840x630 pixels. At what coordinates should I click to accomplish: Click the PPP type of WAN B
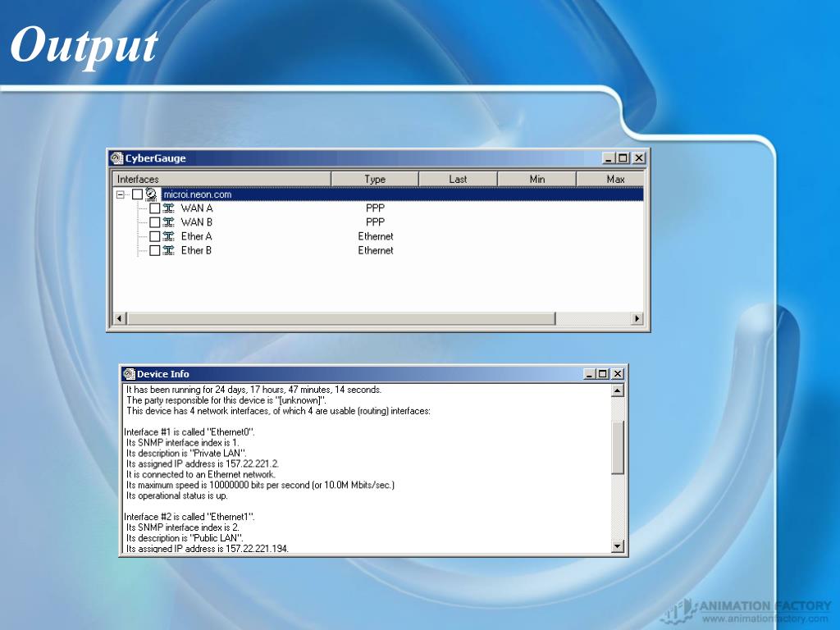click(375, 222)
